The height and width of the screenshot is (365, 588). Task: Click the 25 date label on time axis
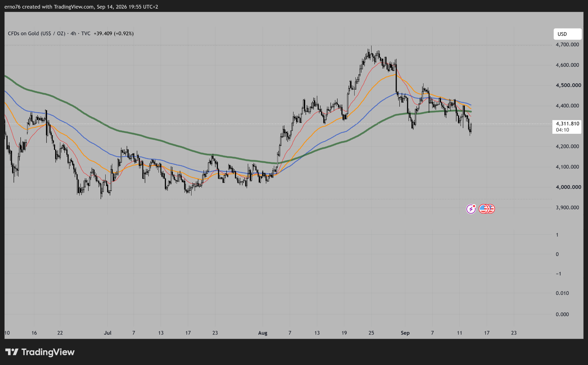(x=371, y=333)
